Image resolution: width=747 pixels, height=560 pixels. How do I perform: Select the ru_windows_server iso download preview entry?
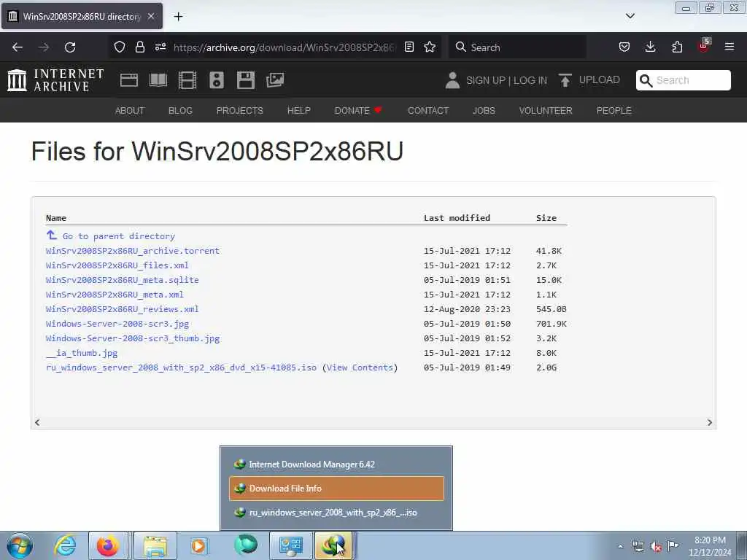click(336, 513)
